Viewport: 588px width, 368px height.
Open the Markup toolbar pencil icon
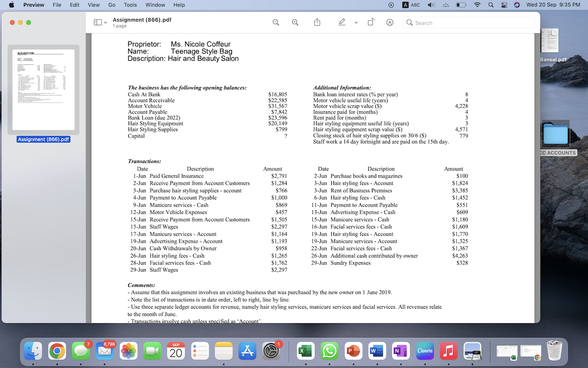click(390, 22)
